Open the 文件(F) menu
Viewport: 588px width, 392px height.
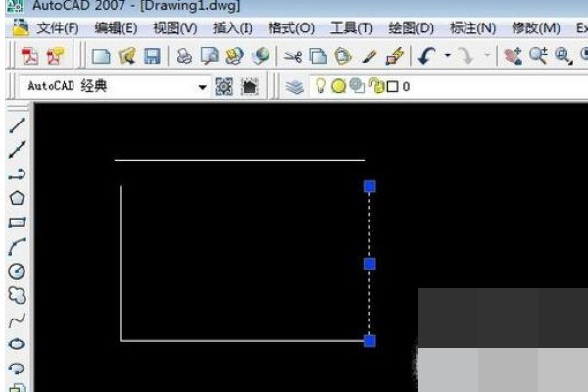(58, 28)
